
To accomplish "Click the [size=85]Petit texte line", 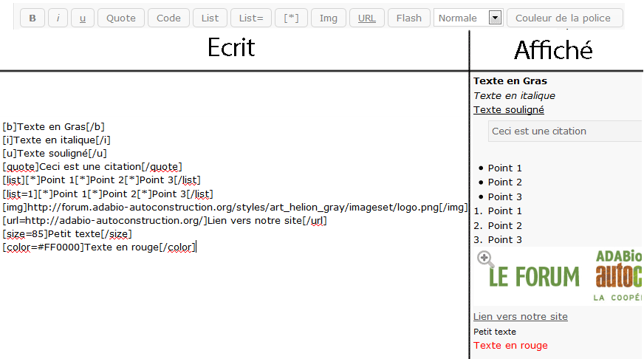I will (x=67, y=234).
